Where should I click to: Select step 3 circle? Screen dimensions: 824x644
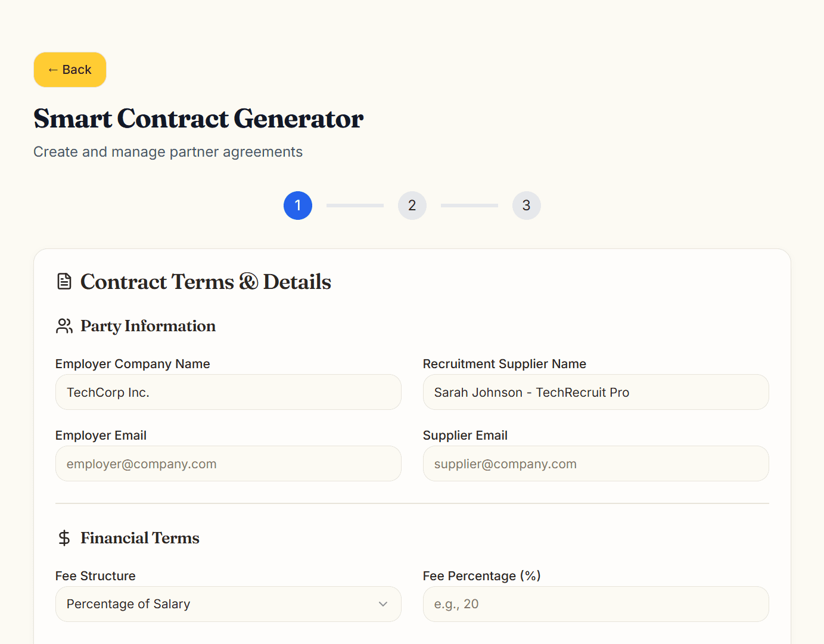(x=527, y=206)
